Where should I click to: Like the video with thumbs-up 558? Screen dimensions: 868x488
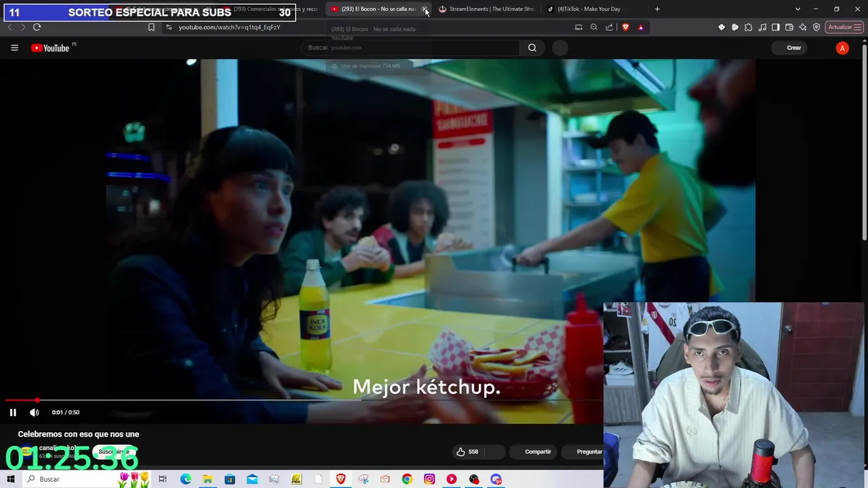coord(468,451)
